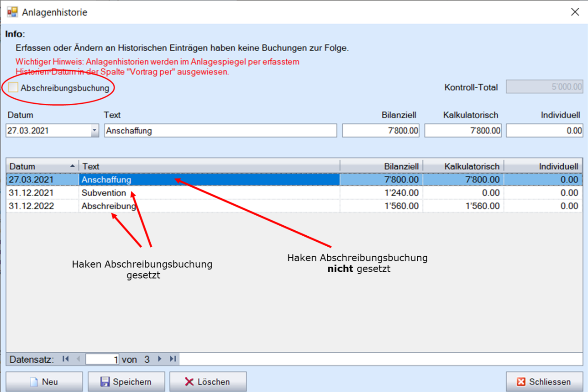Delete entry with Löschen button
The image size is (588, 392).
coord(208,382)
